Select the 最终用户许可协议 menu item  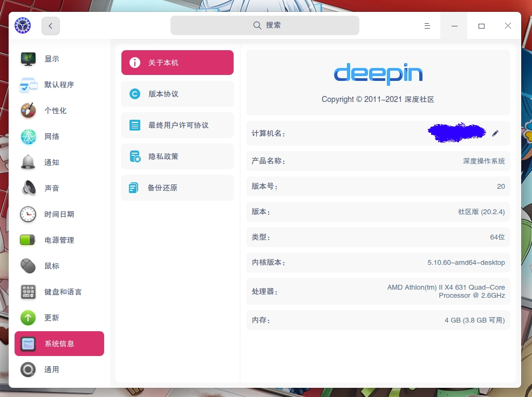178,125
